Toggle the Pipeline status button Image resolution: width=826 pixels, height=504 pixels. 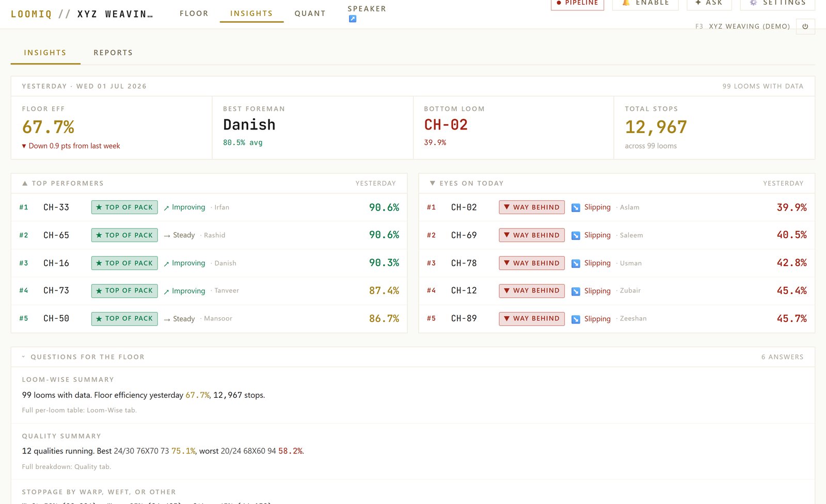(577, 4)
